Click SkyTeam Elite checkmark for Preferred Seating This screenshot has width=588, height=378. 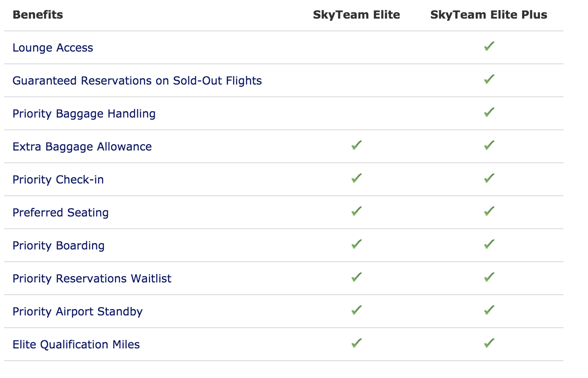tap(357, 211)
